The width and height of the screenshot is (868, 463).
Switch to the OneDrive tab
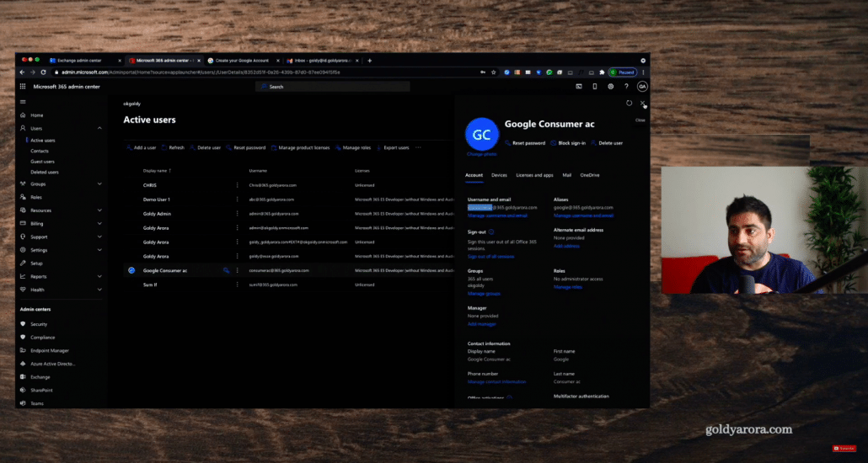[590, 175]
